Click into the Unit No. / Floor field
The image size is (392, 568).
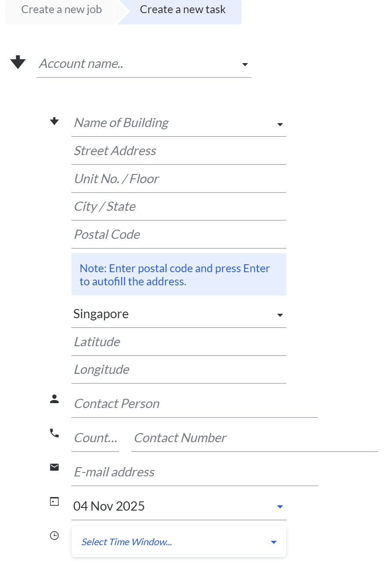click(x=178, y=179)
